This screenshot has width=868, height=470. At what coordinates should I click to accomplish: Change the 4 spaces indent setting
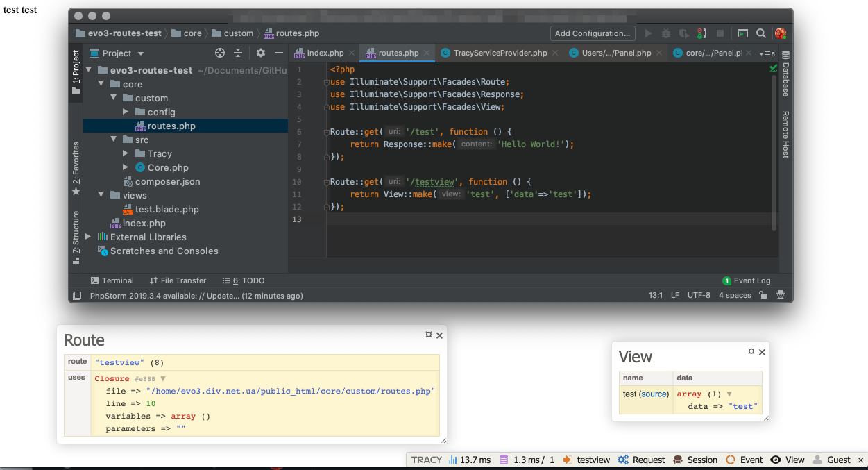[x=735, y=295]
